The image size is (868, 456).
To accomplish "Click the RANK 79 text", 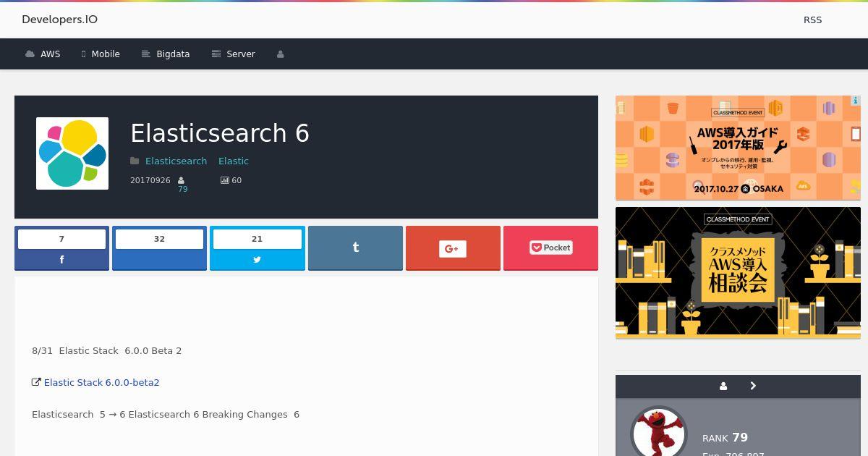I will (x=725, y=437).
